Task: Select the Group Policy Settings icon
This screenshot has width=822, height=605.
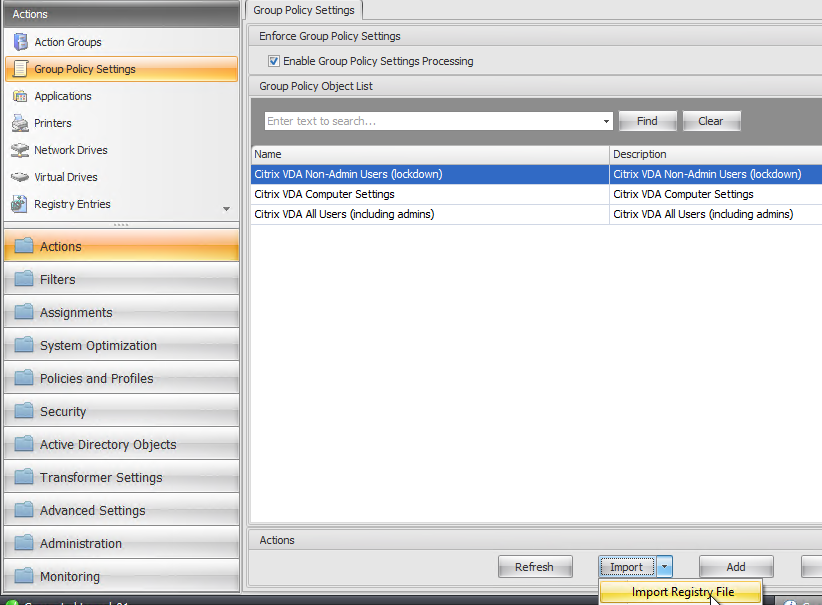Action: (20, 69)
